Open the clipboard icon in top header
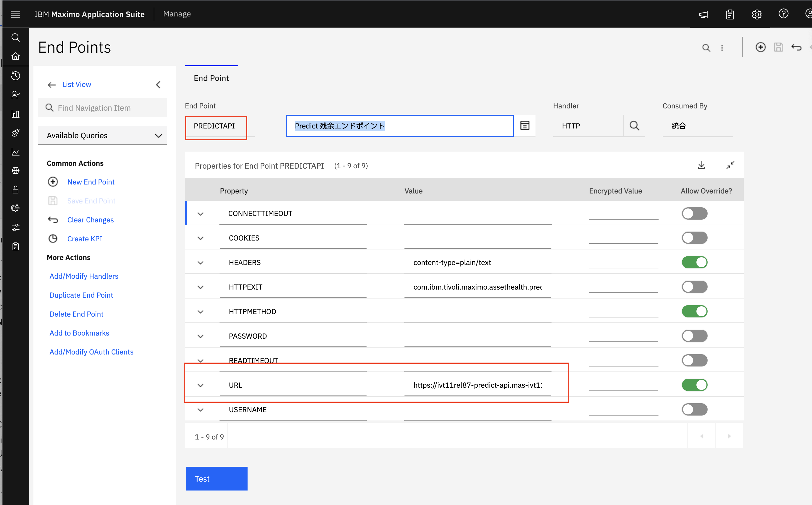 click(730, 14)
